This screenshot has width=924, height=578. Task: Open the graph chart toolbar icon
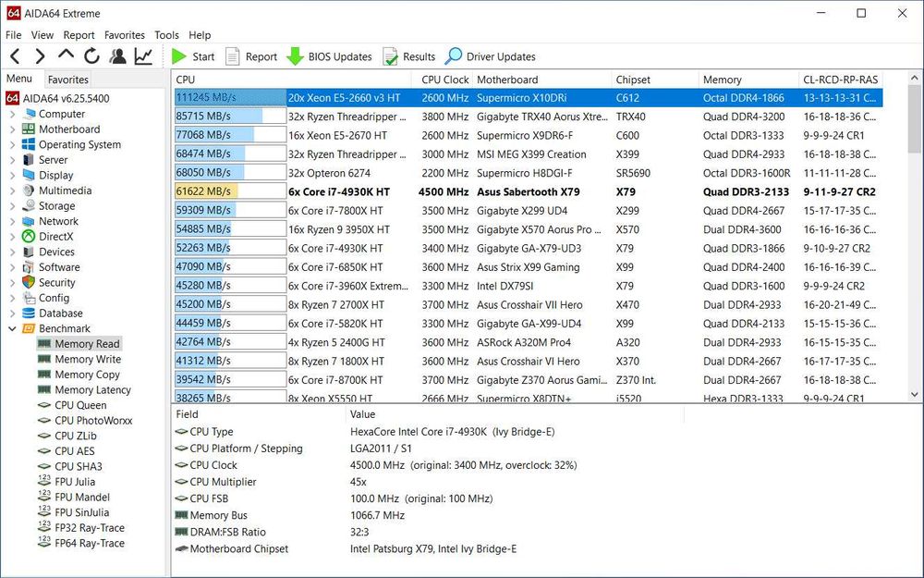(x=143, y=56)
